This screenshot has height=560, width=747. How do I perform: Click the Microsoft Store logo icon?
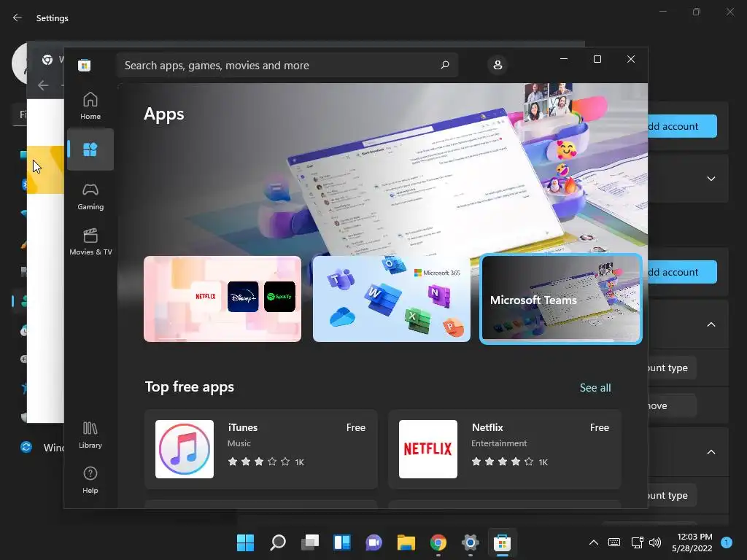pyautogui.click(x=85, y=65)
